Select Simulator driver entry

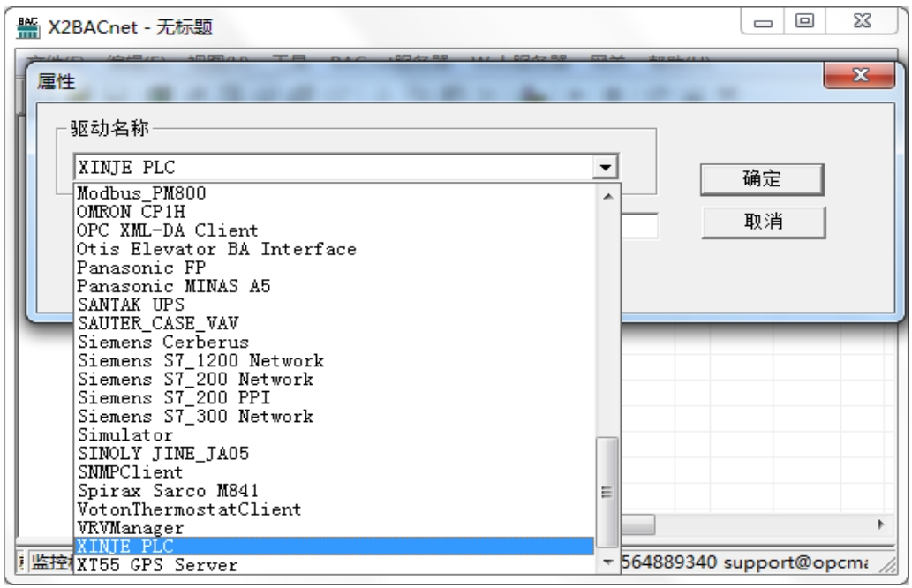pos(335,434)
